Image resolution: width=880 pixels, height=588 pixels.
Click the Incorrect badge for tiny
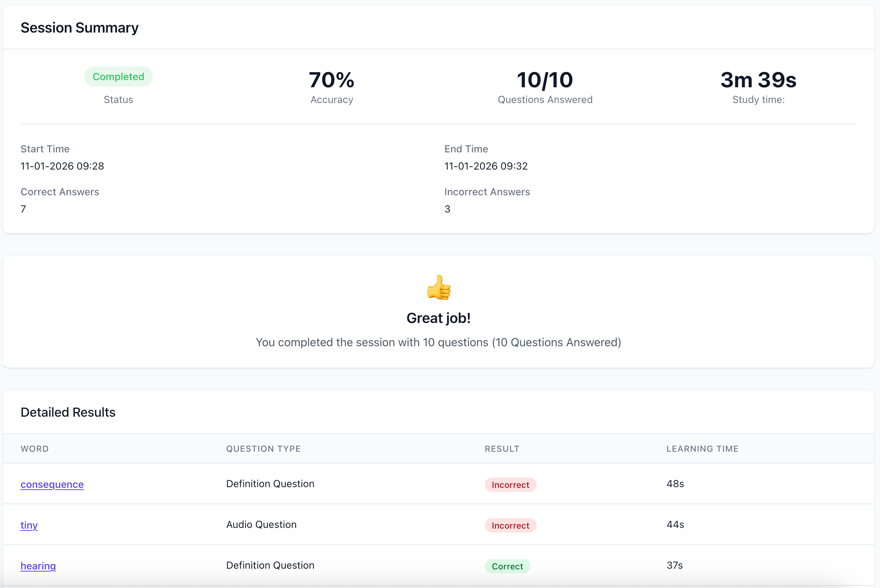pos(510,525)
